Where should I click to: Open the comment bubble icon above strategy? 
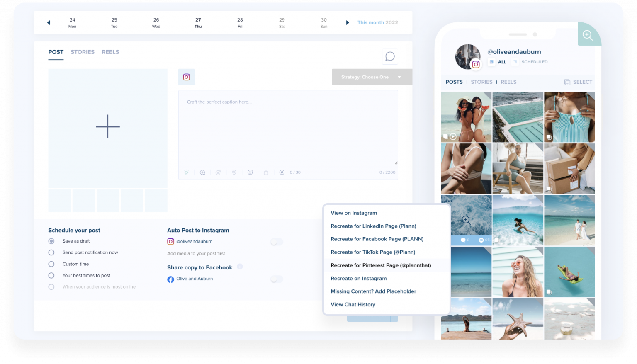click(390, 56)
